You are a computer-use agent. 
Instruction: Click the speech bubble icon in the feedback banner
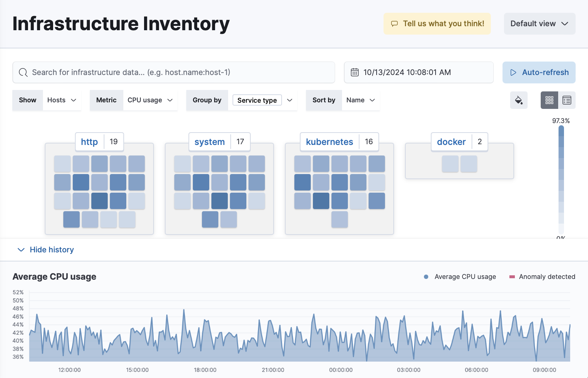[394, 23]
